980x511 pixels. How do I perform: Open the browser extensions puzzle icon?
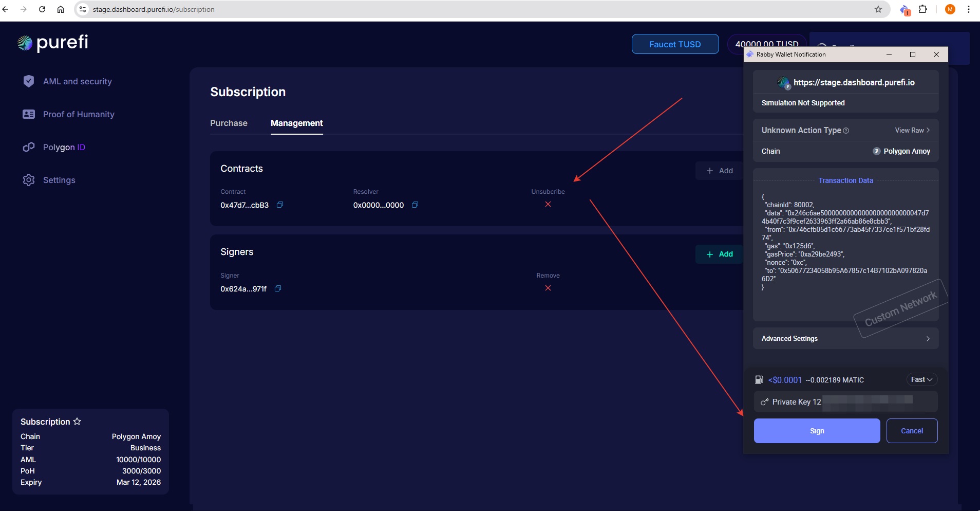(x=923, y=9)
